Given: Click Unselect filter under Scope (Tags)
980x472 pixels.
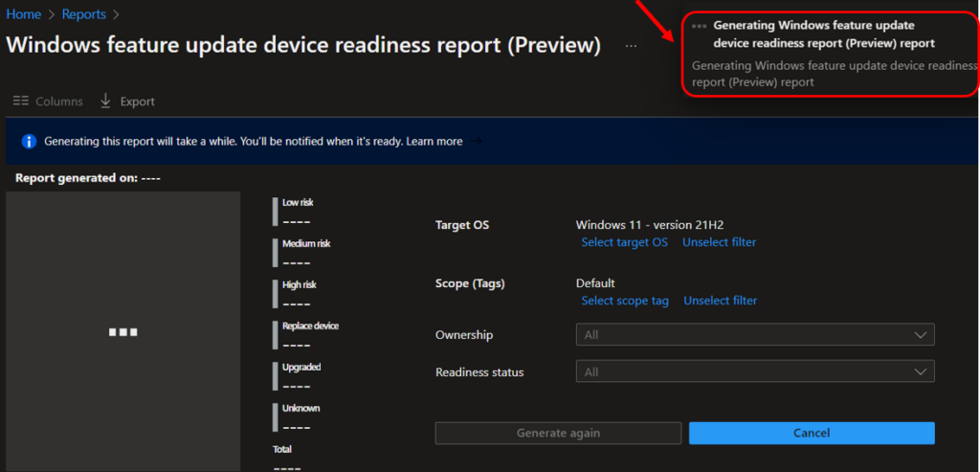Looking at the screenshot, I should point(720,301).
